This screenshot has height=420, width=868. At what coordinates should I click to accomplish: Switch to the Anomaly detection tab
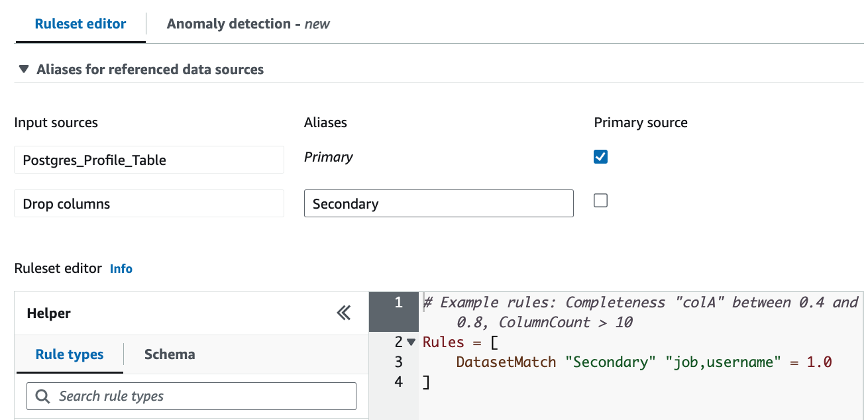coord(248,24)
